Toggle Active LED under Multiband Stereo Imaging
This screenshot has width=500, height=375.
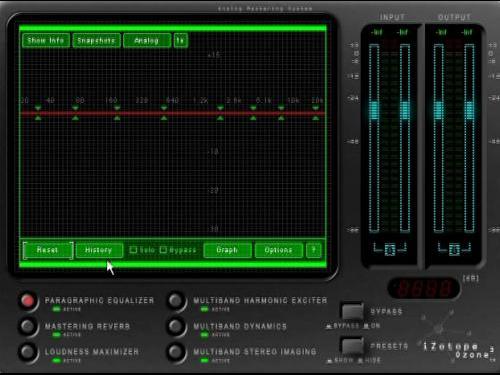204,360
